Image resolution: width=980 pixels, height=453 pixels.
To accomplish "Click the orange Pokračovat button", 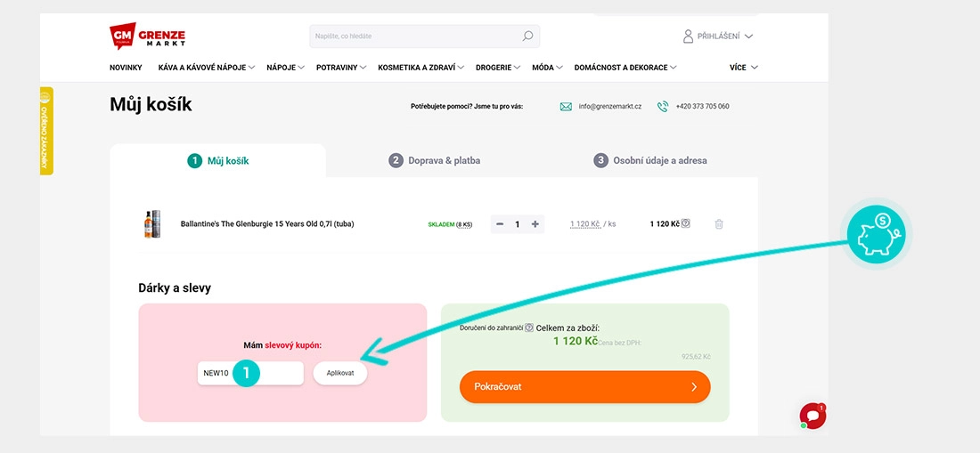I will point(585,387).
